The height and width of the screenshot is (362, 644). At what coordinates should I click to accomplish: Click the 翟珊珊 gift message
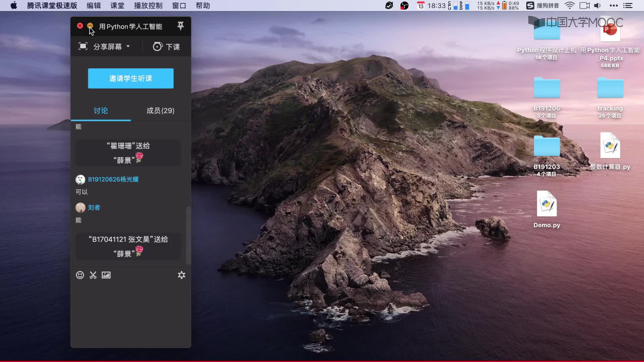tap(128, 153)
